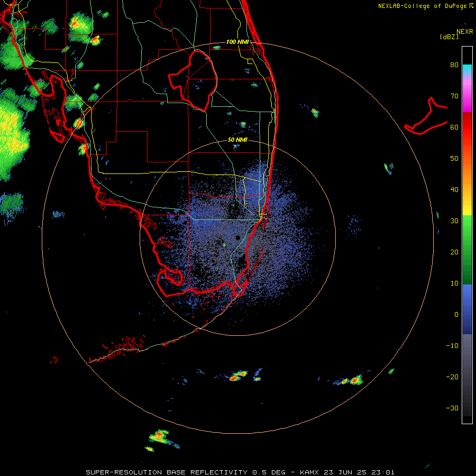476x476 pixels.
Task: Click the 10 value on the colorbar
Action: click(454, 283)
